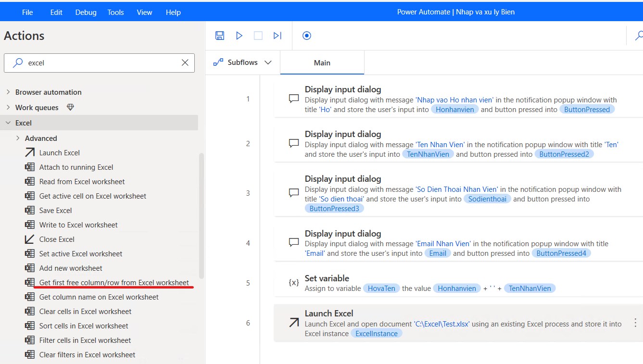The height and width of the screenshot is (364, 643).
Task: Click the Save Excel action icon
Action: point(30,210)
